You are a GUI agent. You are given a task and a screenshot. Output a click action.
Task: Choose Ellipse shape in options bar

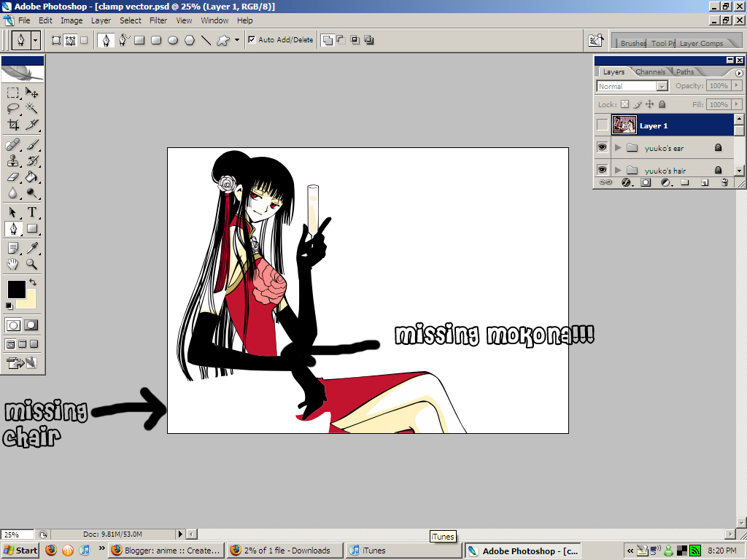pyautogui.click(x=173, y=41)
